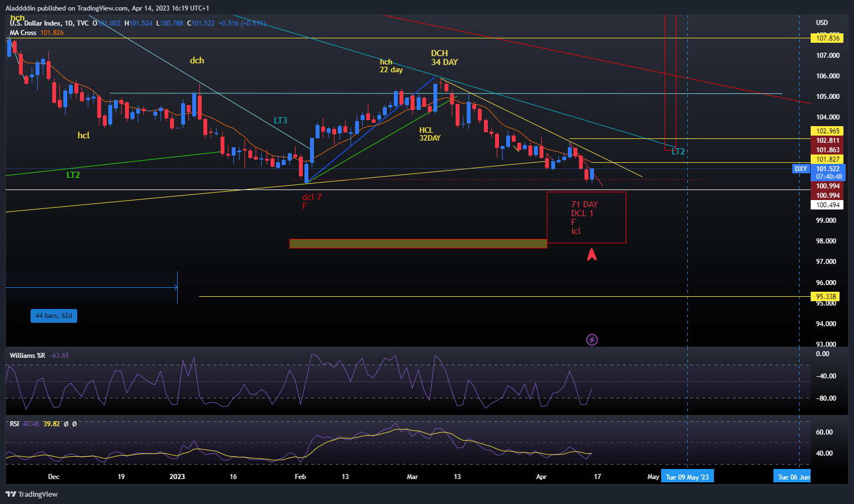
Task: Click the 100.494 price label
Action: pos(827,205)
